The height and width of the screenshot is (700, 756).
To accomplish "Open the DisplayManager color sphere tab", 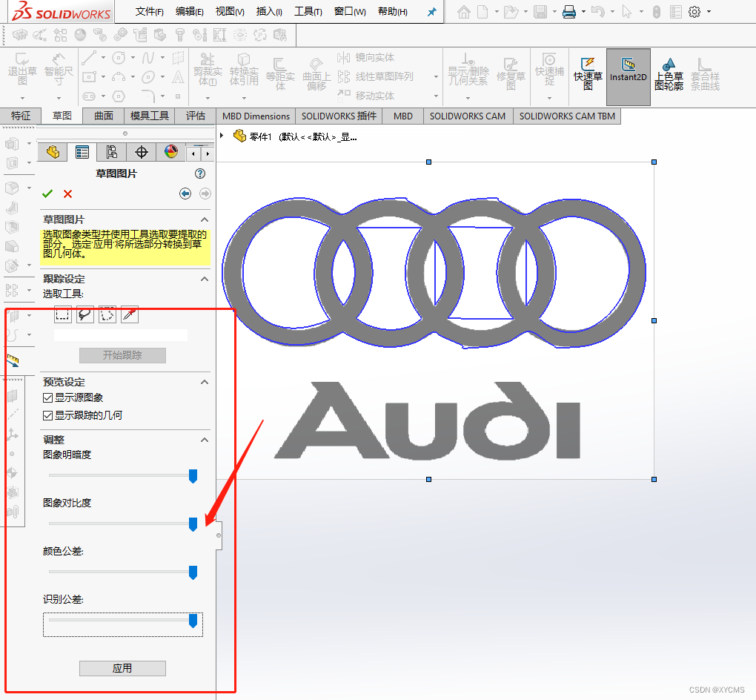I will 171,153.
